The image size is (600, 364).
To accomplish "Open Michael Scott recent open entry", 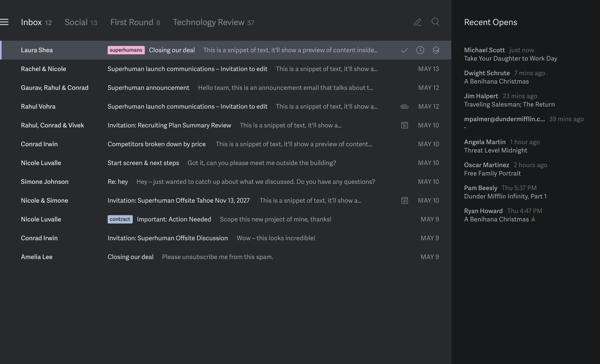I will coord(511,54).
